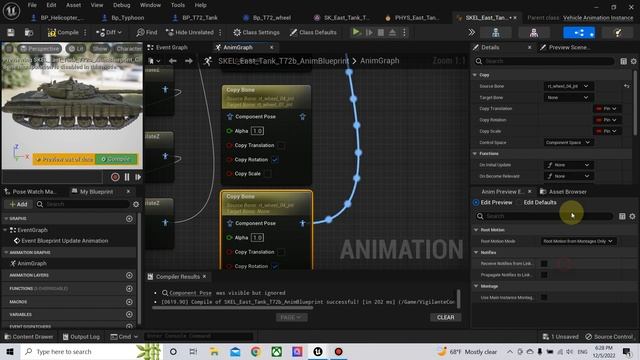Open the Asset Browser tab
640x360 pixels.
point(563,191)
